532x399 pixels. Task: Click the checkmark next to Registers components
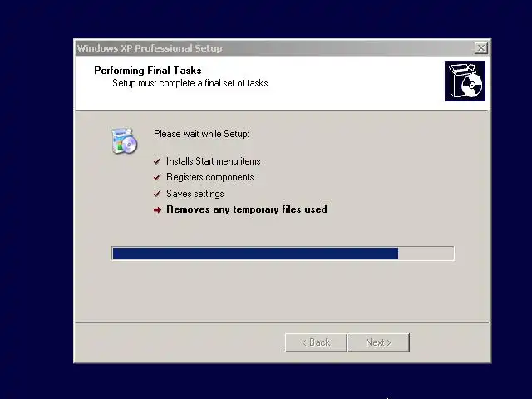[157, 177]
